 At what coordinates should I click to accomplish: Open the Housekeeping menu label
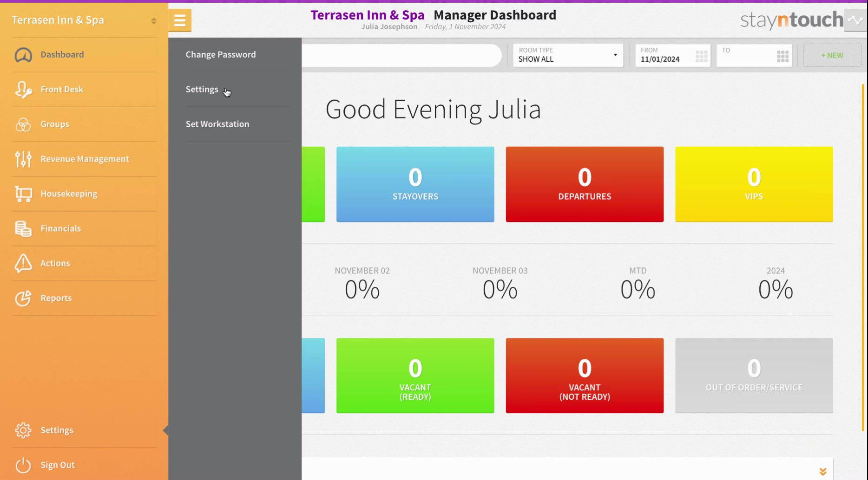tap(69, 194)
